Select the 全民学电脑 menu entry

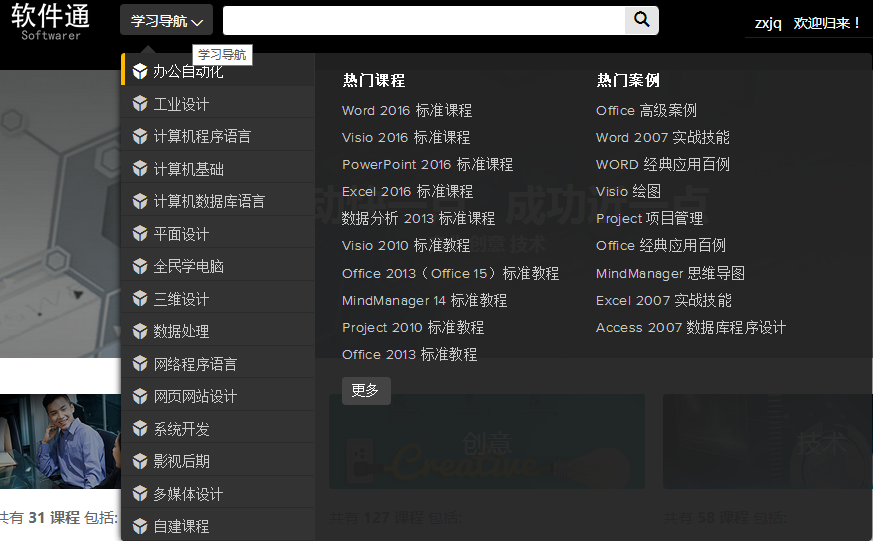click(x=218, y=266)
